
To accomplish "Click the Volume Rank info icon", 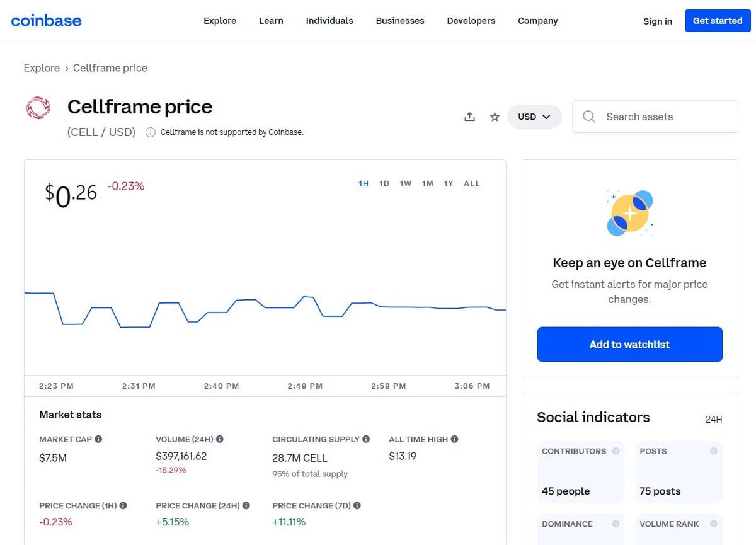I will click(713, 524).
